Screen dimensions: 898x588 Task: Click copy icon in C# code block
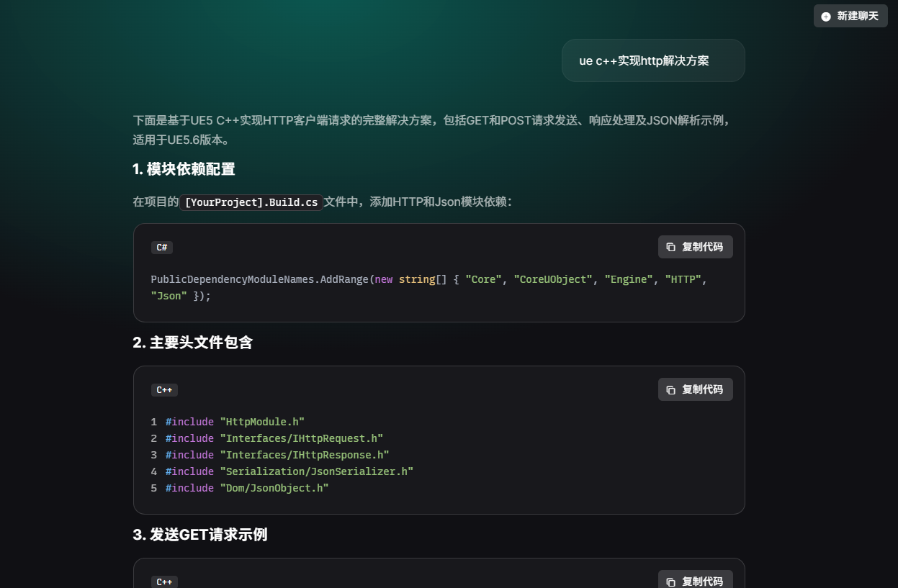click(670, 247)
